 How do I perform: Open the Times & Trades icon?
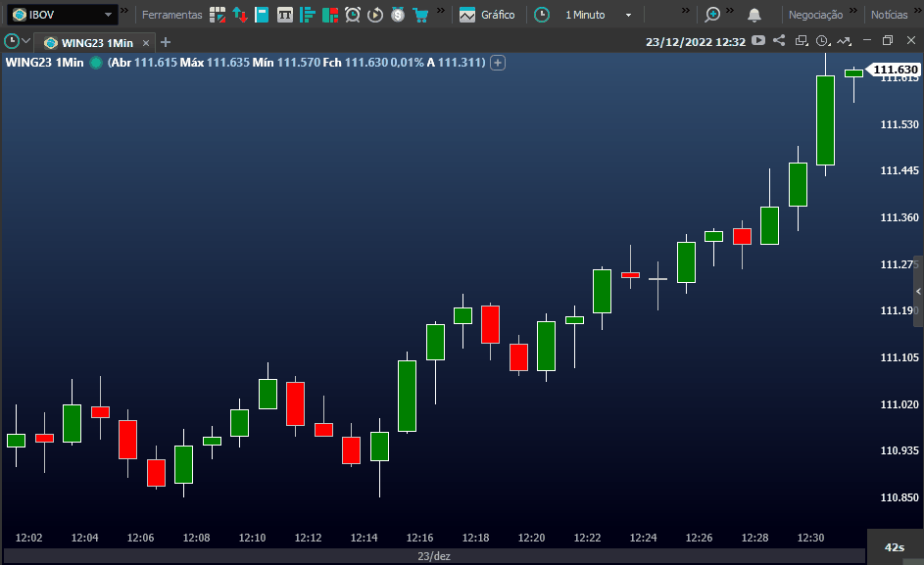(x=284, y=15)
